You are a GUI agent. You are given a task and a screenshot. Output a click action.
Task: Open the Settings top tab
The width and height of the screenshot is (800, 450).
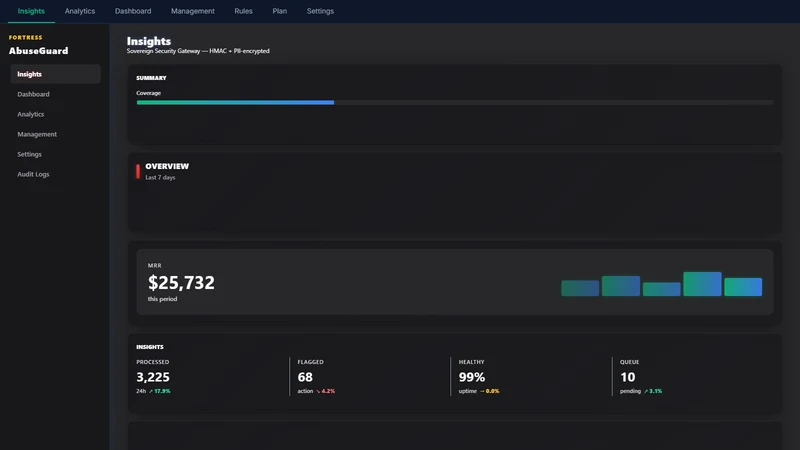point(320,11)
